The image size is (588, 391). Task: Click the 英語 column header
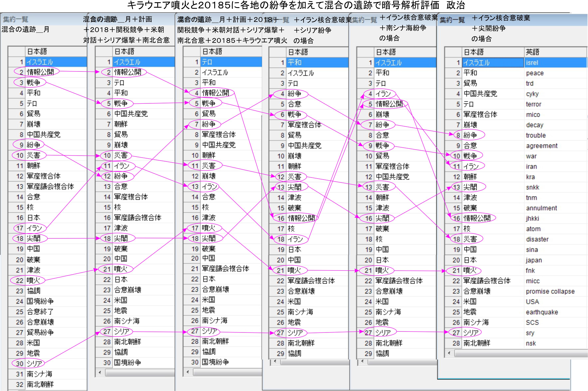click(x=532, y=52)
